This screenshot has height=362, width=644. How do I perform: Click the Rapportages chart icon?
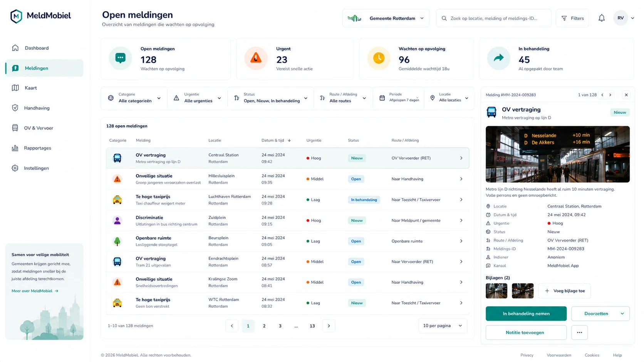point(15,148)
